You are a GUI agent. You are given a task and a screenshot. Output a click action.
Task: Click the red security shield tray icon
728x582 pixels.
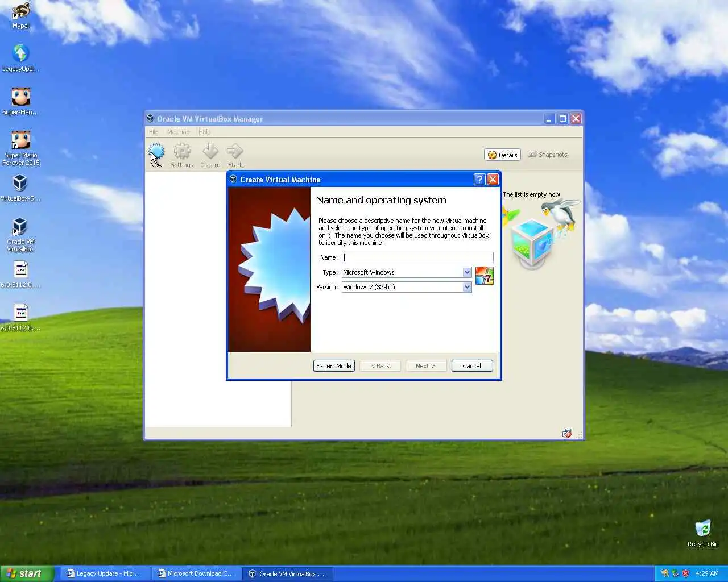pos(685,573)
